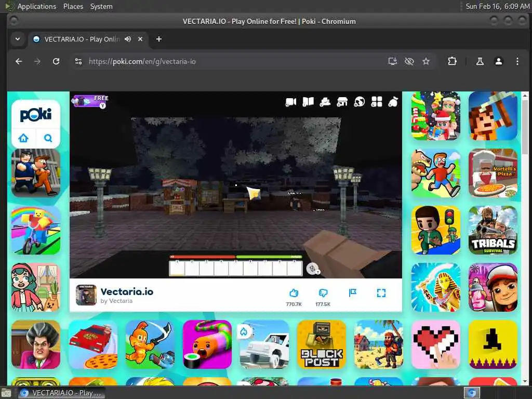Open the Tribals Survival game thumbnail

[493, 230]
